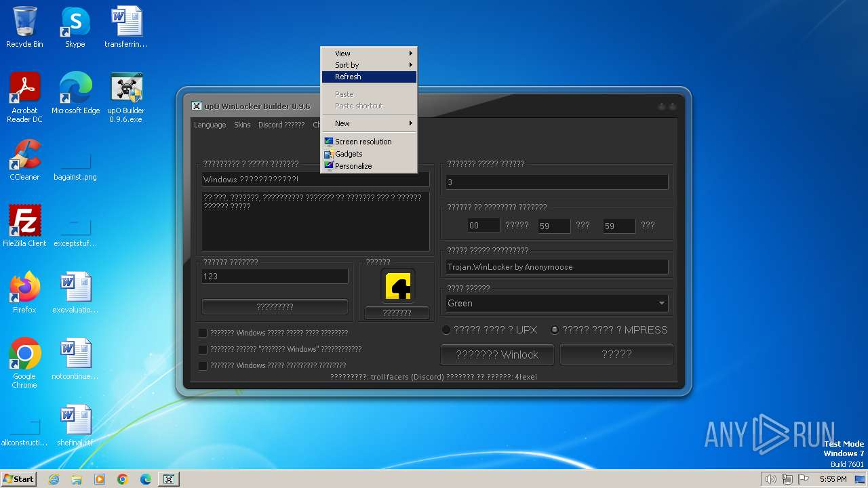Click the Winlock build button
868x488 pixels.
pos(497,354)
